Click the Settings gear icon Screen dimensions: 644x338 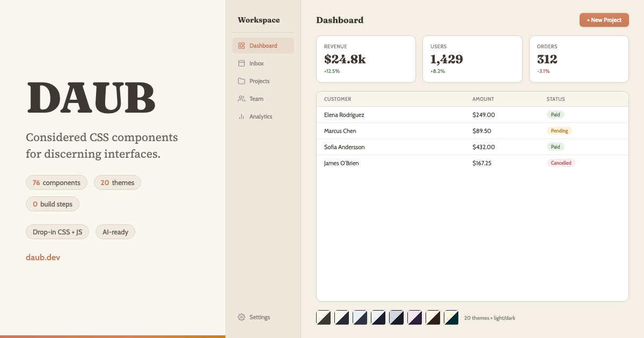pos(241,317)
